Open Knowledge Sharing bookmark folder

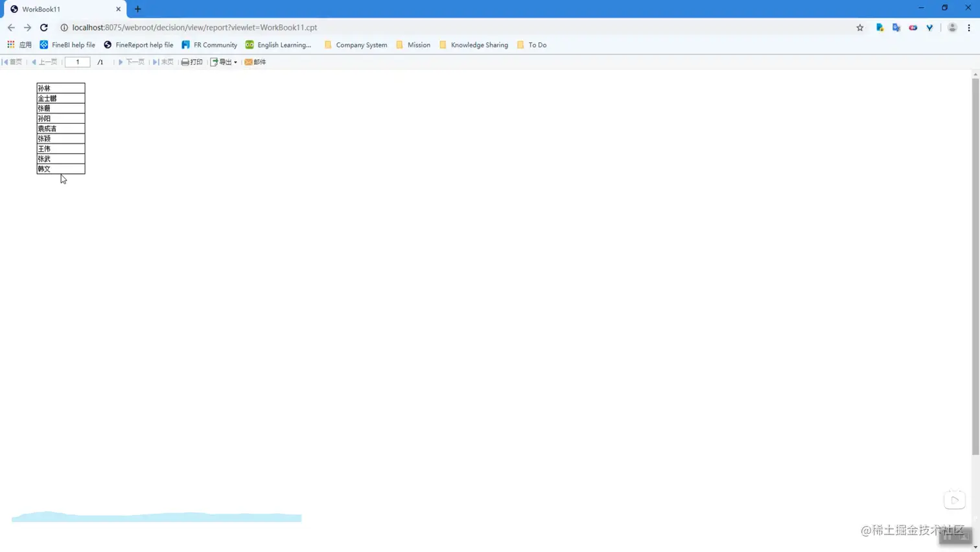473,45
